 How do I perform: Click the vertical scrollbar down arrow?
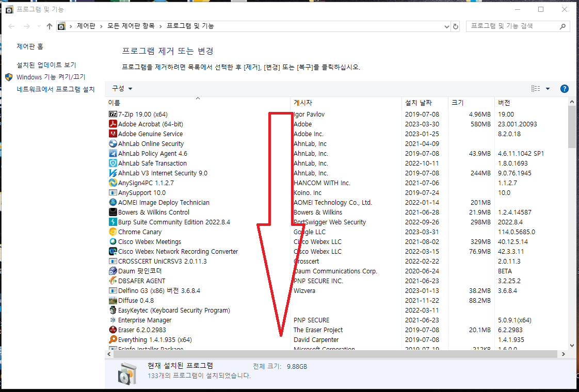click(572, 346)
